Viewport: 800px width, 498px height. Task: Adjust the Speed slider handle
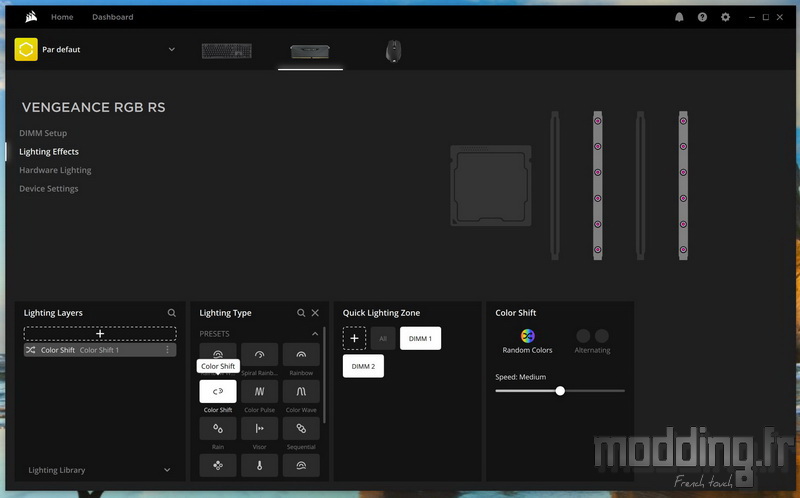tap(560, 391)
